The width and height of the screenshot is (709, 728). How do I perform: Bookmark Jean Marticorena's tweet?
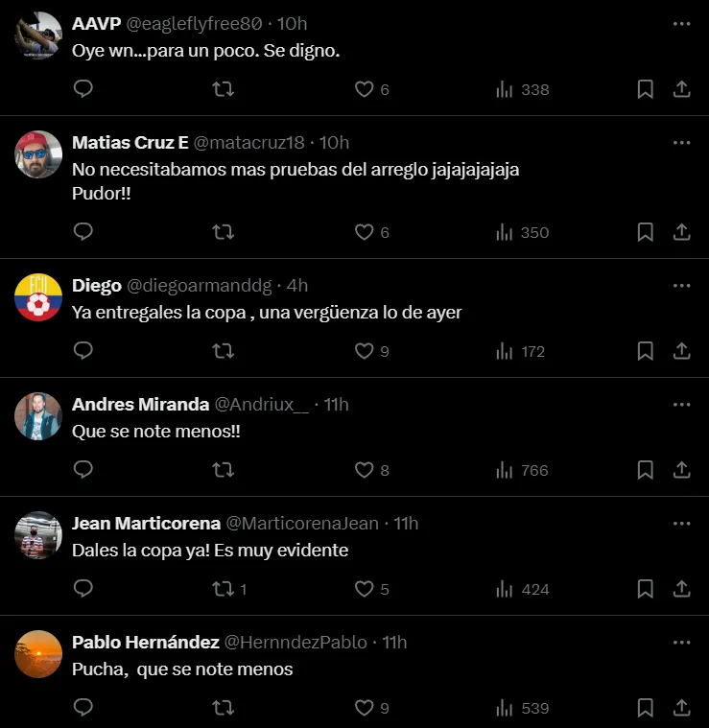[646, 589]
